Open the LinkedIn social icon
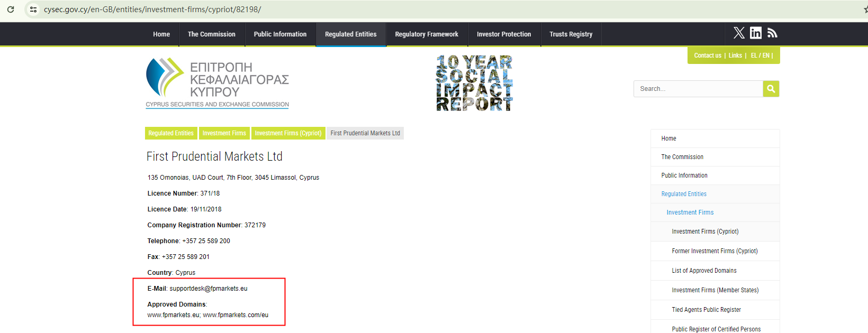 (x=756, y=33)
